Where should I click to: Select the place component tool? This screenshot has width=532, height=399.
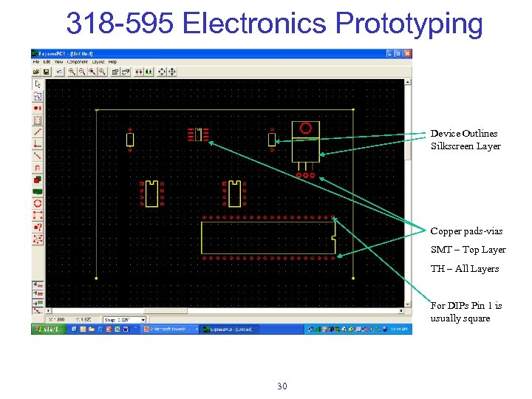[38, 120]
